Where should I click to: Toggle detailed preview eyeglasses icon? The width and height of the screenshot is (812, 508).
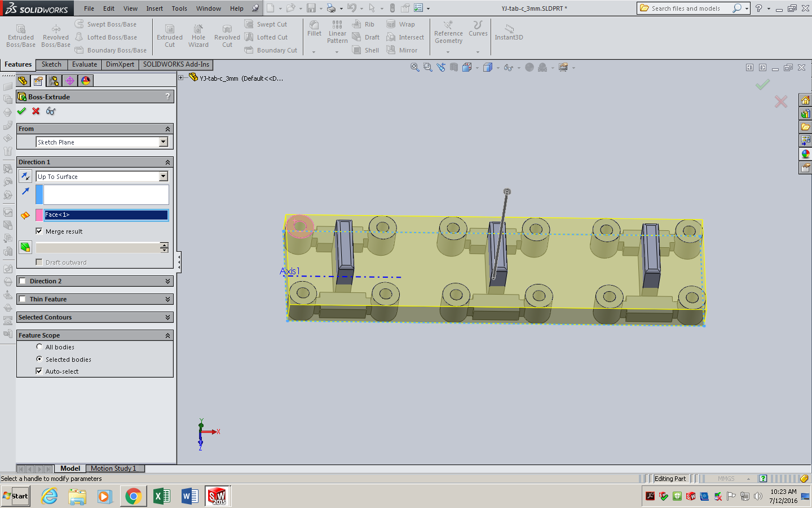pos(51,111)
